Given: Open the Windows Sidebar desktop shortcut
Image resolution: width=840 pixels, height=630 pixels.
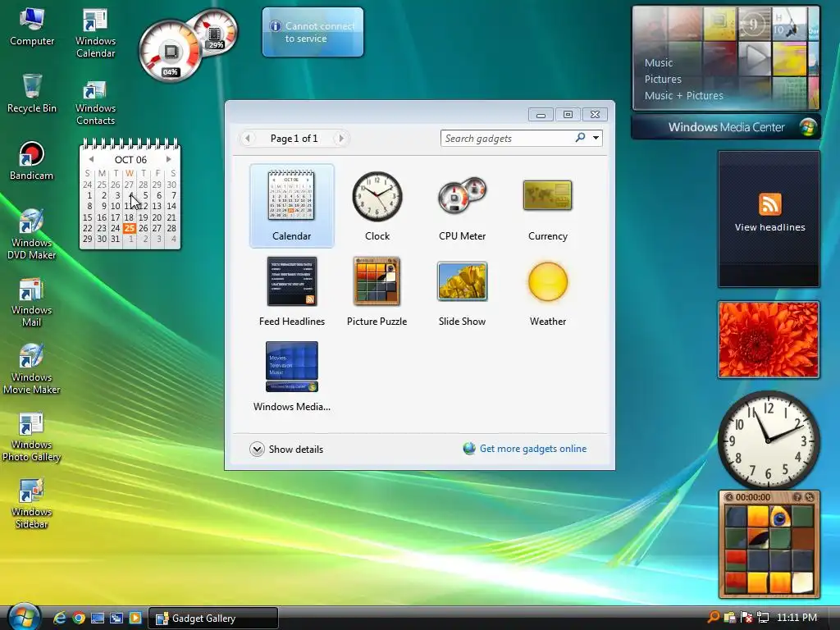Looking at the screenshot, I should click(x=32, y=504).
